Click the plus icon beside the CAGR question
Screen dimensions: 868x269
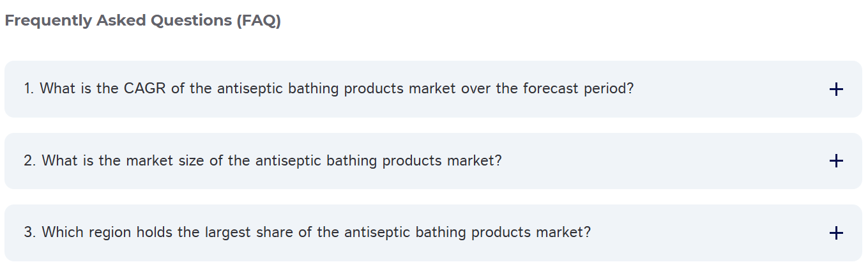[x=835, y=89]
